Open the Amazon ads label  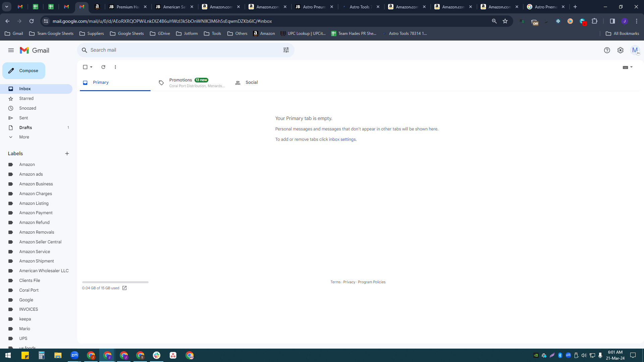click(x=31, y=174)
